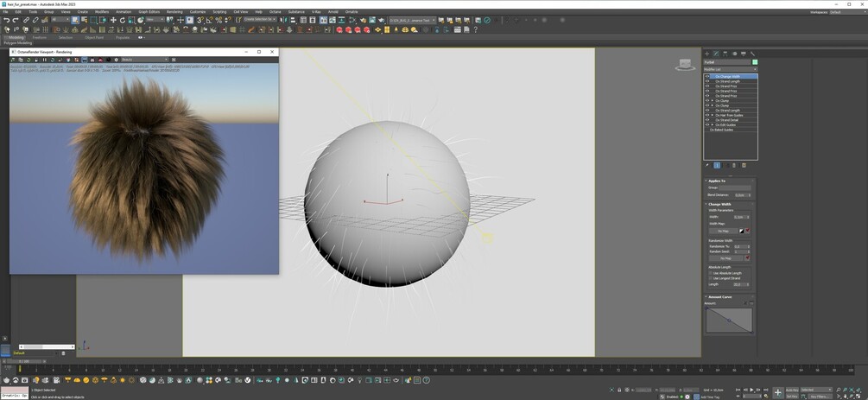The height and width of the screenshot is (400, 868).
Task: Activate the Angle Snap toggle icon
Action: click(x=209, y=20)
